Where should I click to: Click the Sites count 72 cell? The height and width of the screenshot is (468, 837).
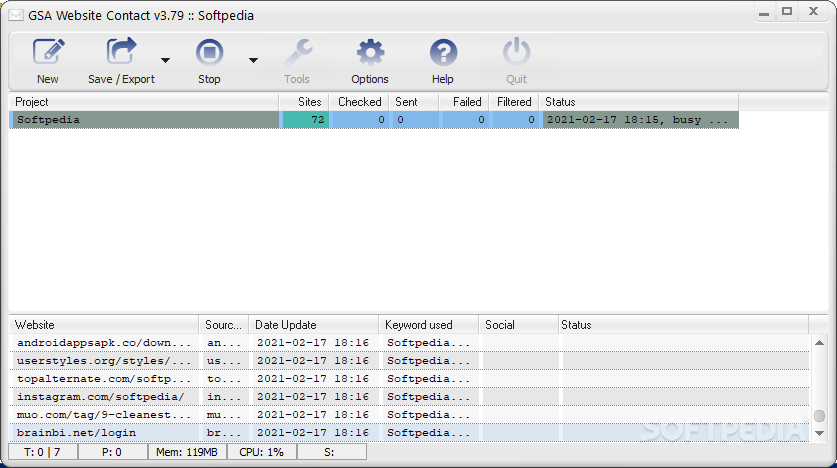[305, 120]
